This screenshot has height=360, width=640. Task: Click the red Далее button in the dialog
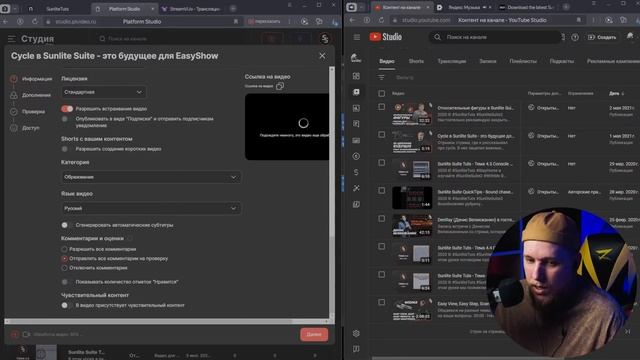(314, 334)
